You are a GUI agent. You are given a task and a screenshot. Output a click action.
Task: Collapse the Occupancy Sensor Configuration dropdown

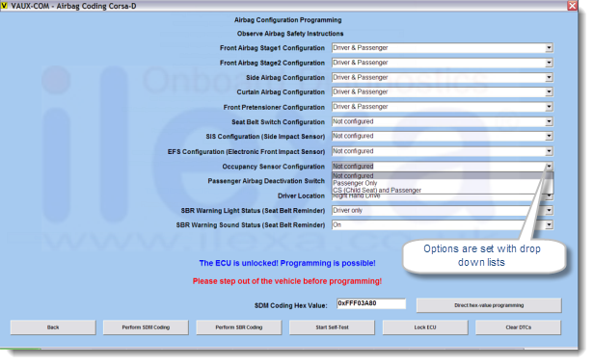[549, 167]
